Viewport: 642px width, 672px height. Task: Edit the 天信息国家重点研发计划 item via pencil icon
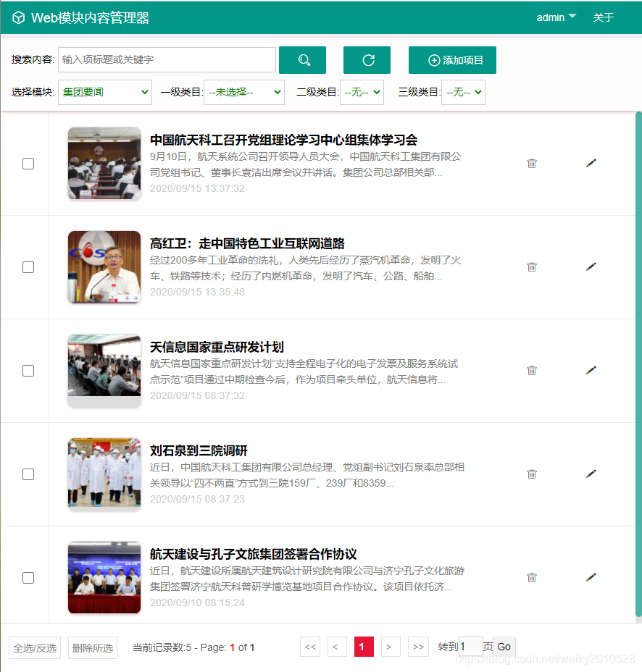pos(591,370)
